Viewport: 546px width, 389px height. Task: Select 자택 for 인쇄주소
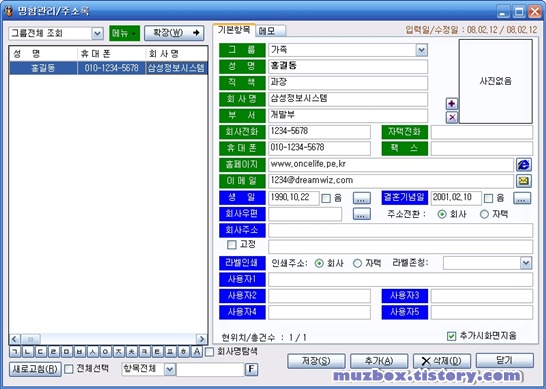tap(357, 263)
